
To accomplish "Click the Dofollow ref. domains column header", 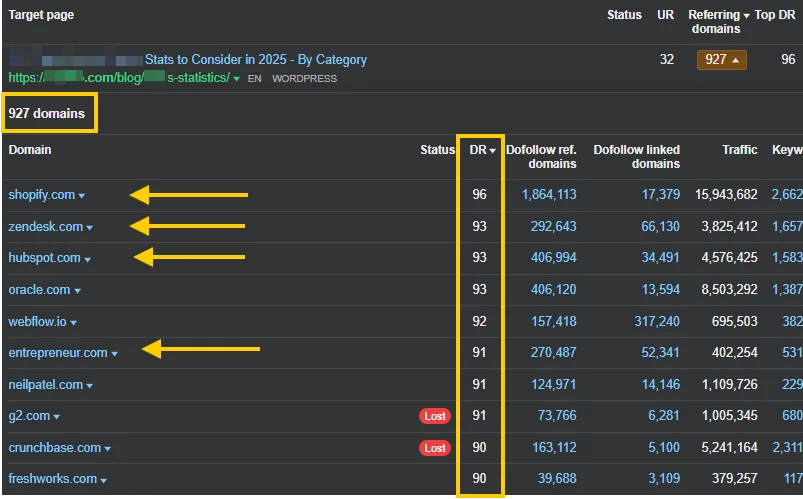I will pos(541,157).
